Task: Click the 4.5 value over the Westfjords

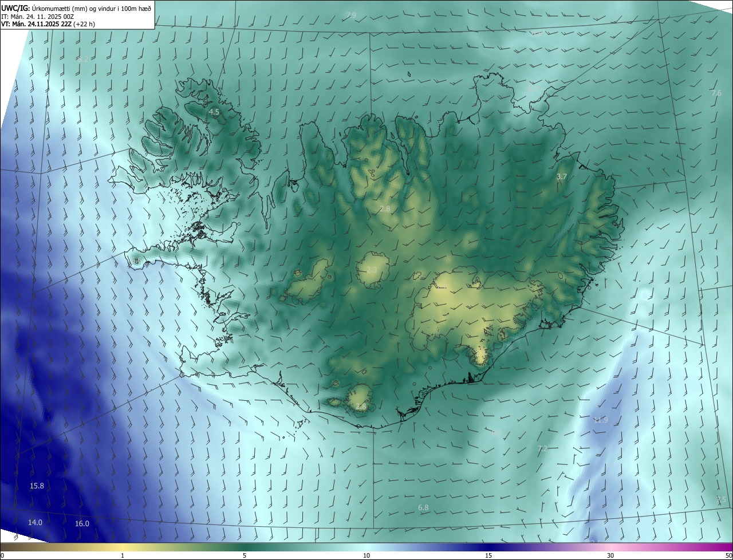Action: 214,112
